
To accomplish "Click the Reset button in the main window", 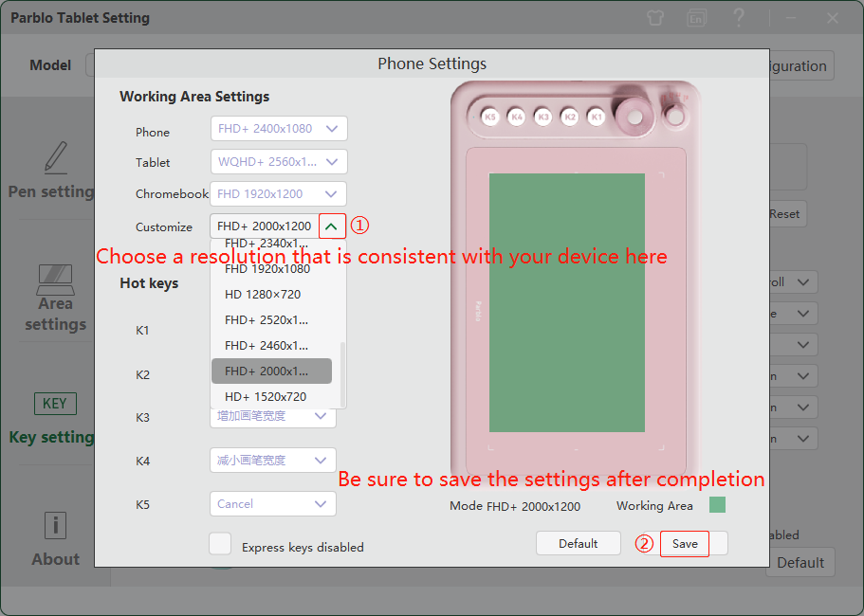I will pyautogui.click(x=787, y=213).
